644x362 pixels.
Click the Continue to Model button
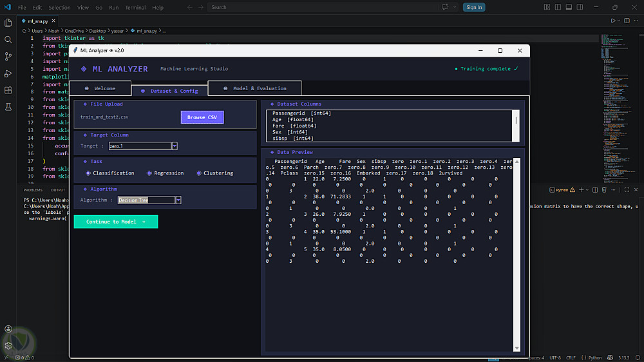pos(116,222)
